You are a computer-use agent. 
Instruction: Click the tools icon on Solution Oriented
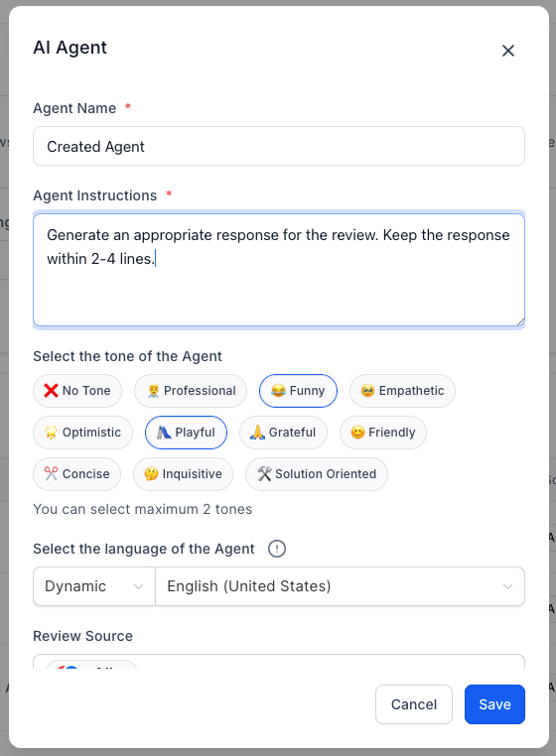tap(264, 473)
